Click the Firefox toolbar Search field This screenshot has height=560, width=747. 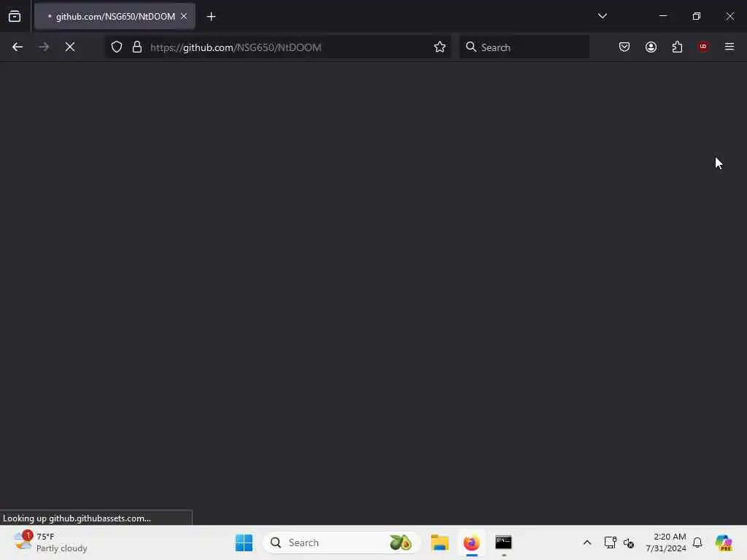524,47
